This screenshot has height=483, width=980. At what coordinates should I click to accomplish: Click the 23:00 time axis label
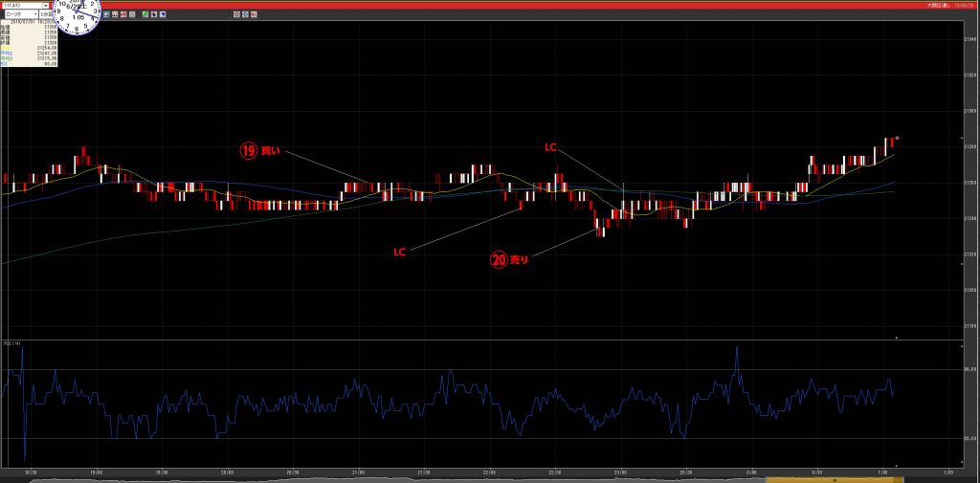620,472
